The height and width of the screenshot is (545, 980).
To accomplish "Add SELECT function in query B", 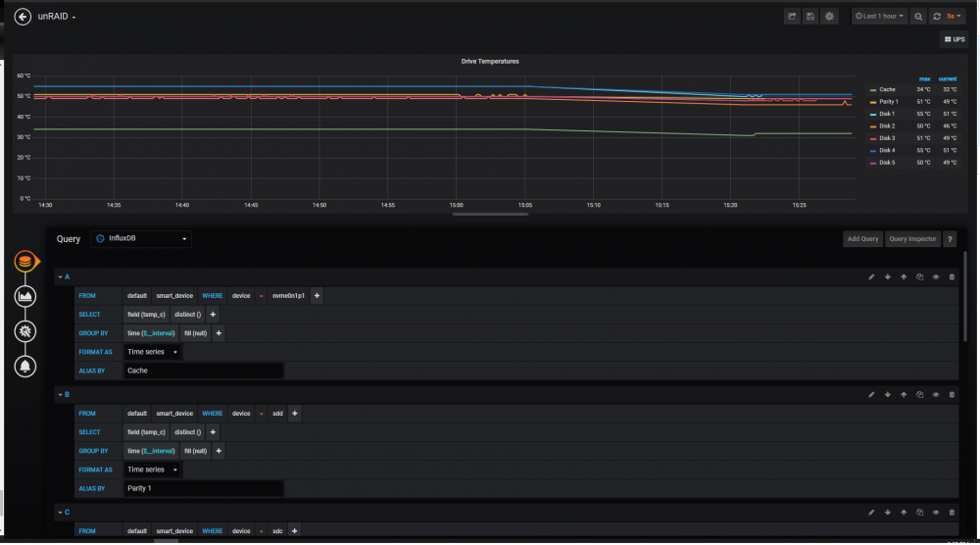I will pyautogui.click(x=213, y=432).
